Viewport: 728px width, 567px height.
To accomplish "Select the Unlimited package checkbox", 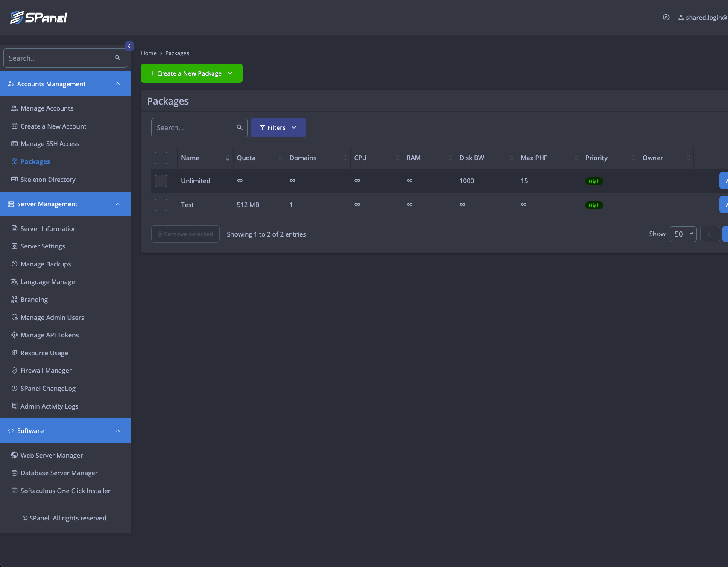I will [161, 181].
